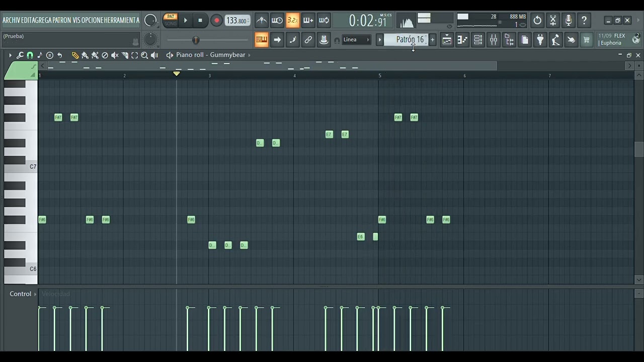644x362 pixels.
Task: Add new pattern with plus button
Action: tap(432, 40)
